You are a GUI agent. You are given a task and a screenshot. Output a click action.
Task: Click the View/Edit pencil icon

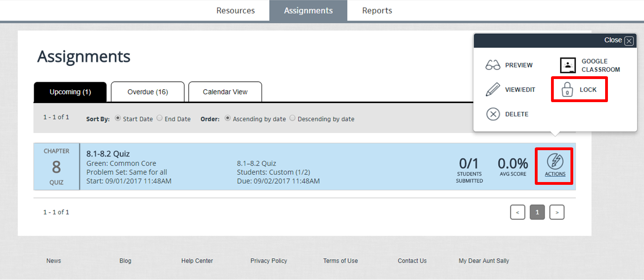(x=493, y=90)
